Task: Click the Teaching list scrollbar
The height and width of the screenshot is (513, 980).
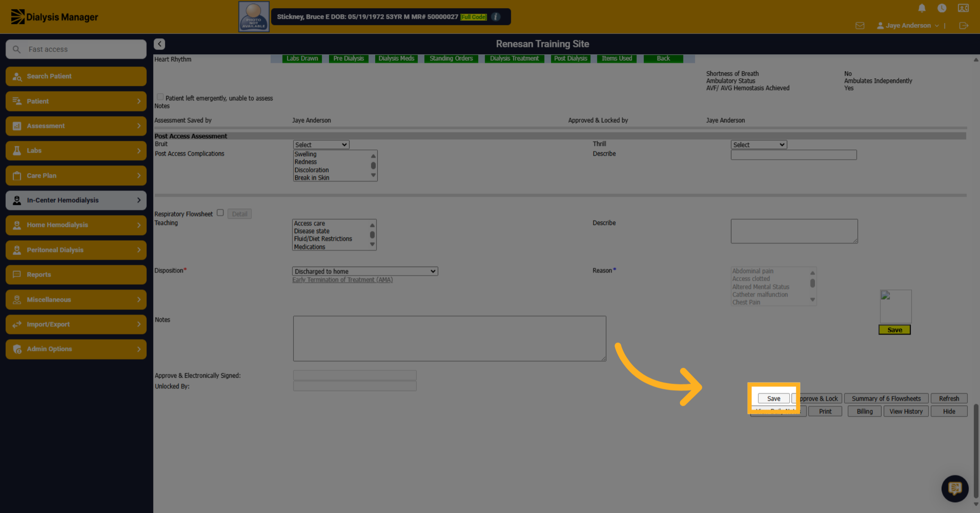Action: [x=372, y=235]
